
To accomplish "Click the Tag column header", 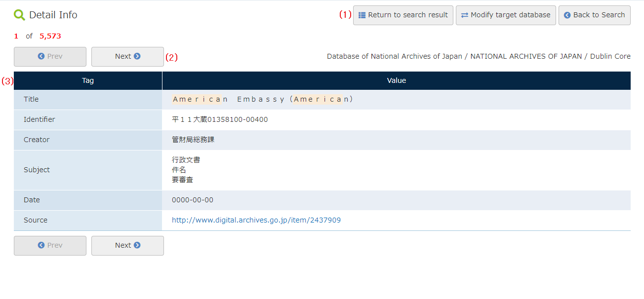I will pyautogui.click(x=88, y=81).
